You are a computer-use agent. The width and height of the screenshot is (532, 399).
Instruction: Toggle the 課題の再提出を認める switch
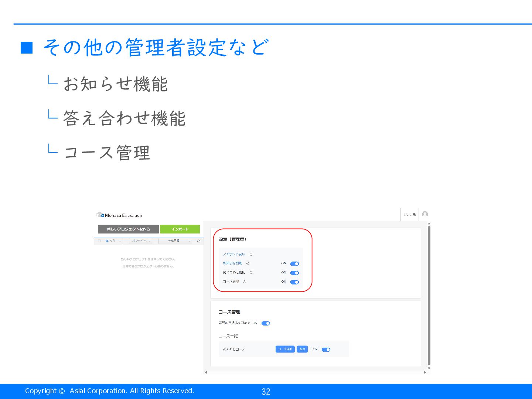click(x=266, y=323)
